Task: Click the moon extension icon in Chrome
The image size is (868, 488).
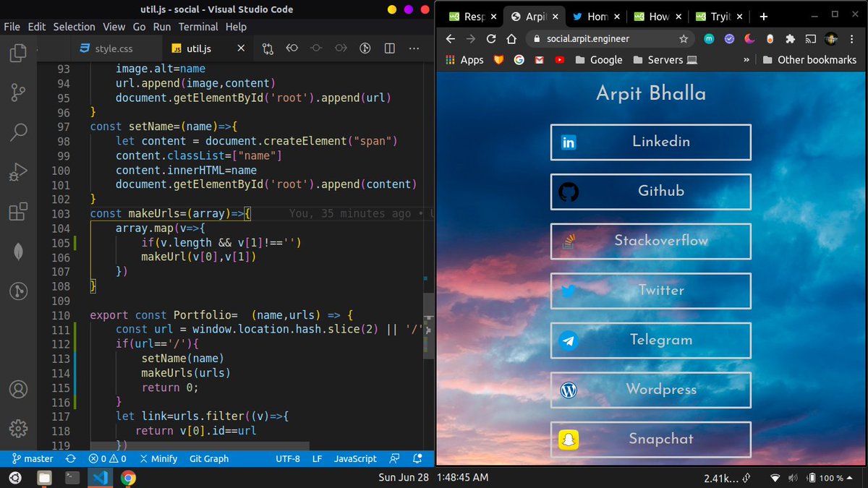Action: pyautogui.click(x=750, y=39)
